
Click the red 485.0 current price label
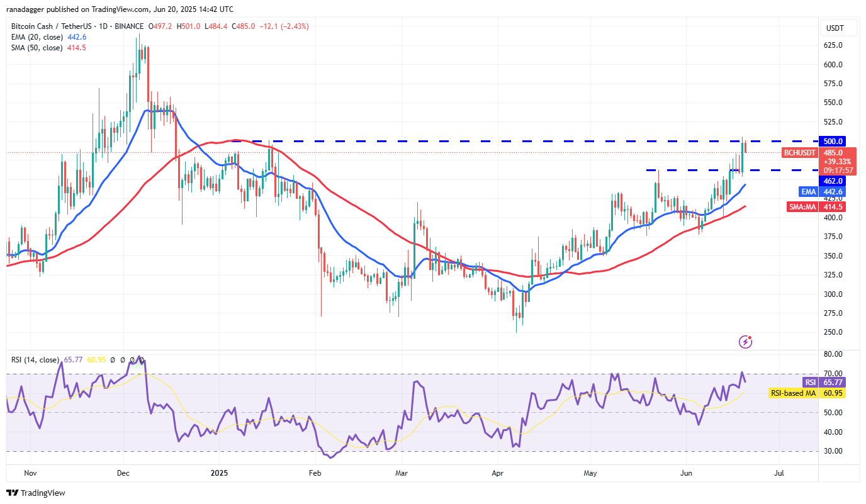[x=838, y=152]
